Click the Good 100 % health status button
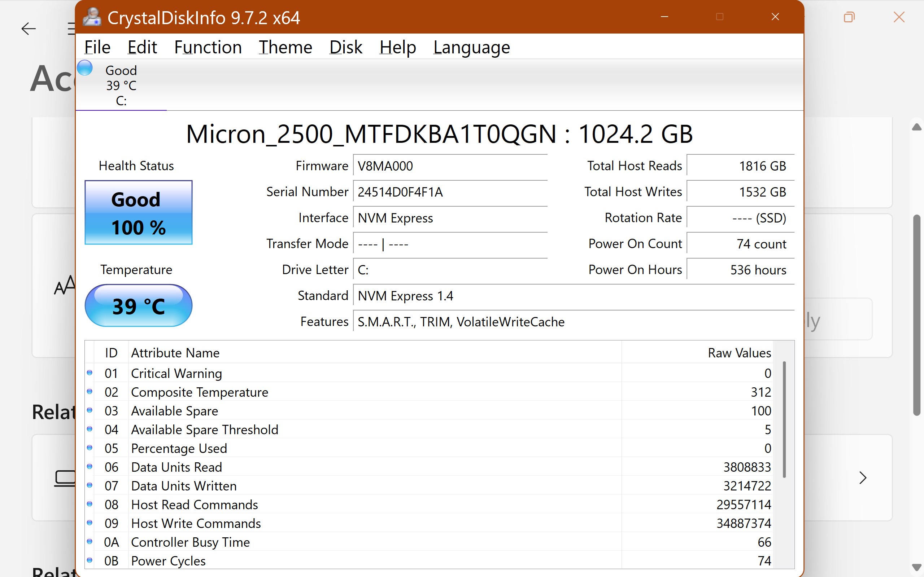This screenshot has width=924, height=577. [x=138, y=212]
